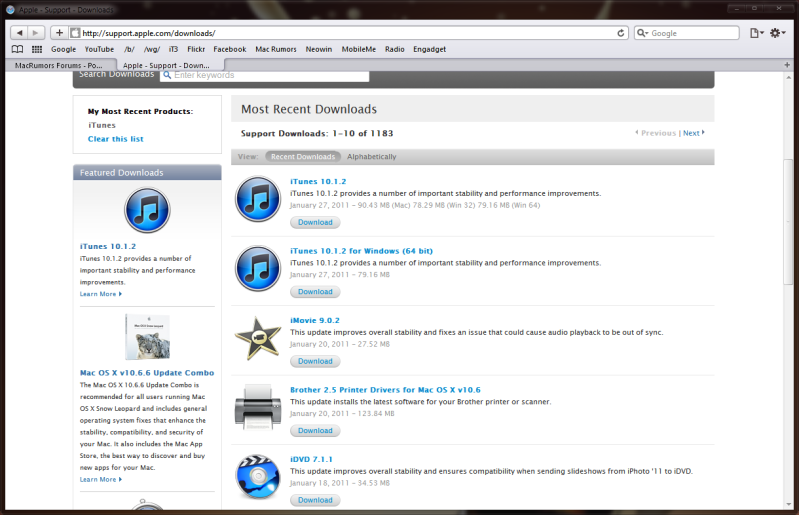Open the iT3 bookmark
The height and width of the screenshot is (515, 799).
point(174,49)
